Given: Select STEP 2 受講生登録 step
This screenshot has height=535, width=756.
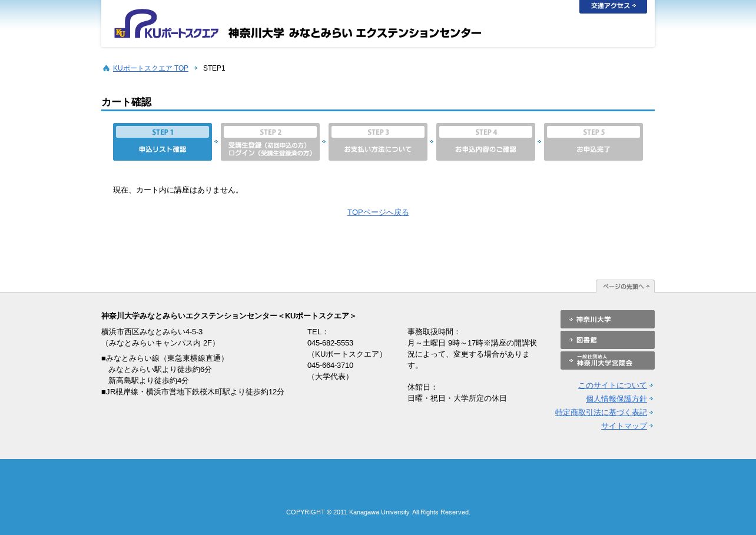Looking at the screenshot, I should pyautogui.click(x=270, y=142).
